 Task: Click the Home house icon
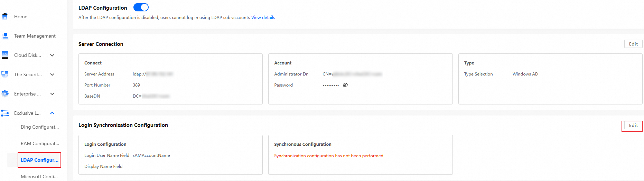point(5,16)
